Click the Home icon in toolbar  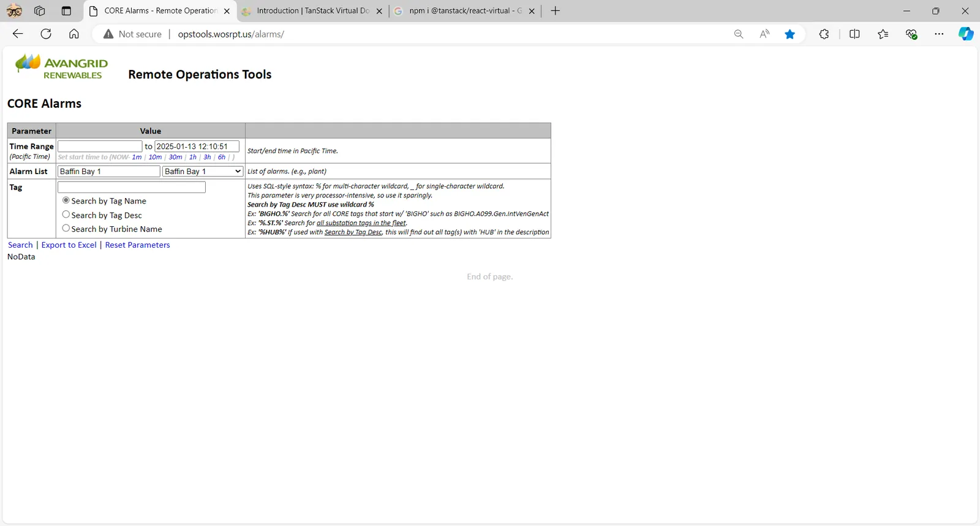[x=74, y=34]
